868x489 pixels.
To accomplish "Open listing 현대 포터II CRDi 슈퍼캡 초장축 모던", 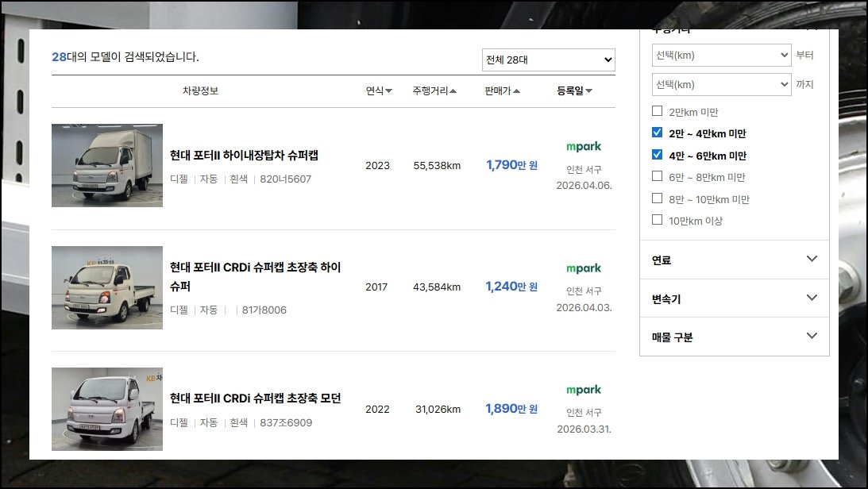I will click(255, 399).
